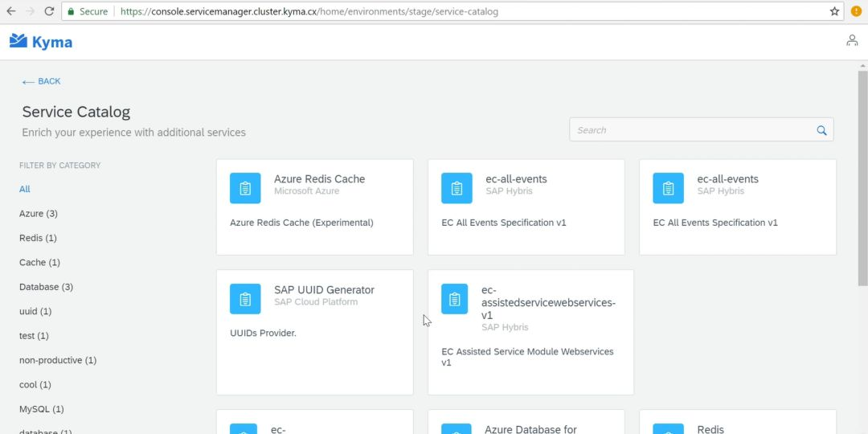The image size is (868, 434).
Task: Click the Azure Redis Cache (Experimental) description
Action: pos(301,223)
